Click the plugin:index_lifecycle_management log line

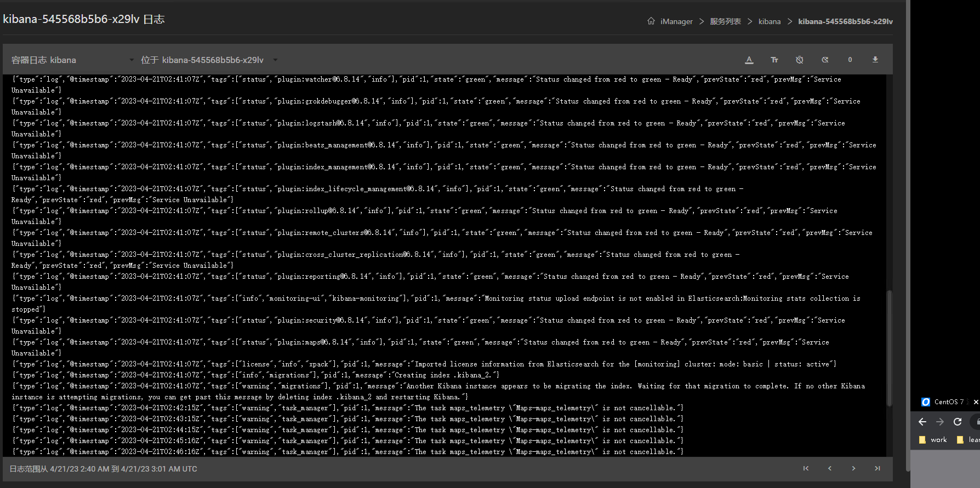click(x=377, y=194)
